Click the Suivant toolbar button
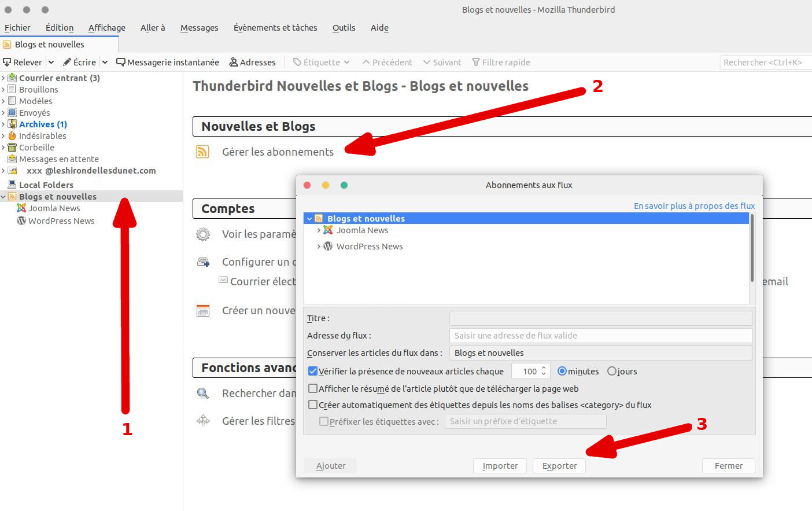The height and width of the screenshot is (511, 812). point(442,62)
